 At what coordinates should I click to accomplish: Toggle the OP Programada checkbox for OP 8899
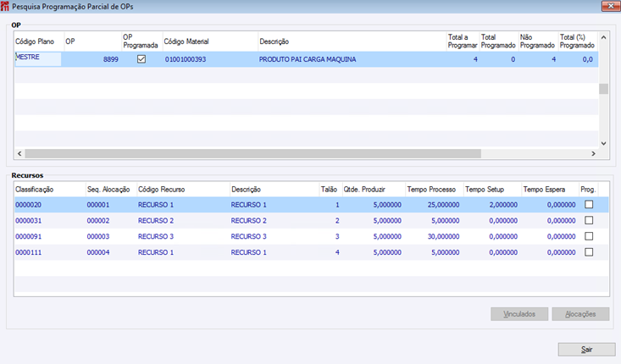point(141,59)
